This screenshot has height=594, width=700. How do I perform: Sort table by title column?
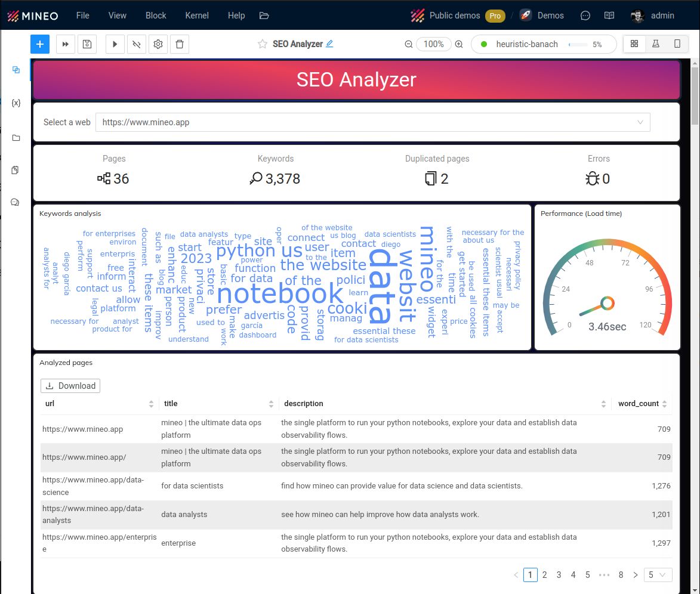[x=271, y=404]
